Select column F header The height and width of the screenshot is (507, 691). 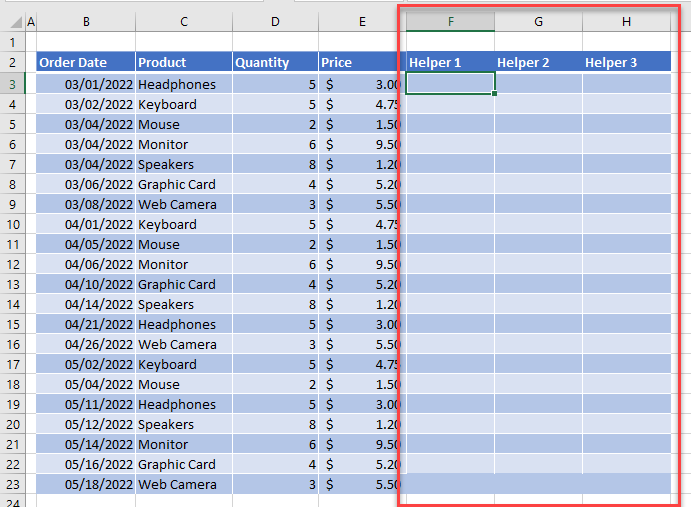pyautogui.click(x=450, y=21)
